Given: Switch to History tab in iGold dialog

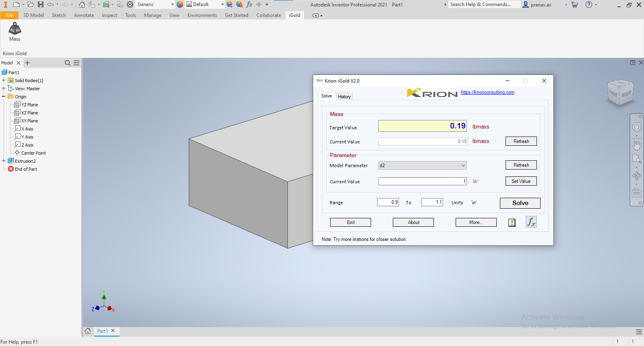Looking at the screenshot, I should click(345, 97).
